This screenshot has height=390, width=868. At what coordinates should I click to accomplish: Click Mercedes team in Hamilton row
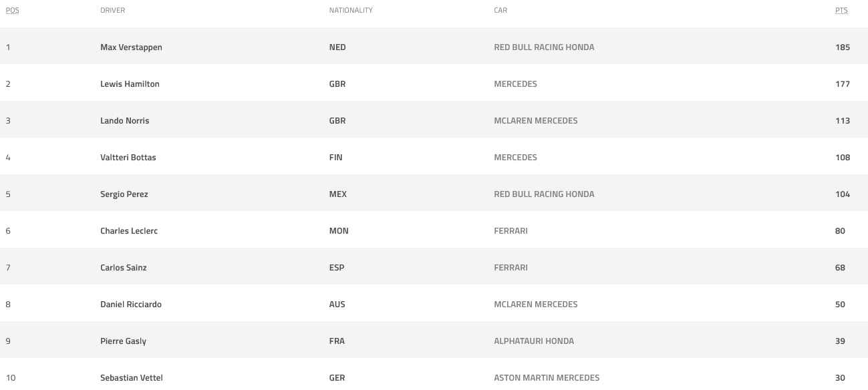pyautogui.click(x=515, y=84)
